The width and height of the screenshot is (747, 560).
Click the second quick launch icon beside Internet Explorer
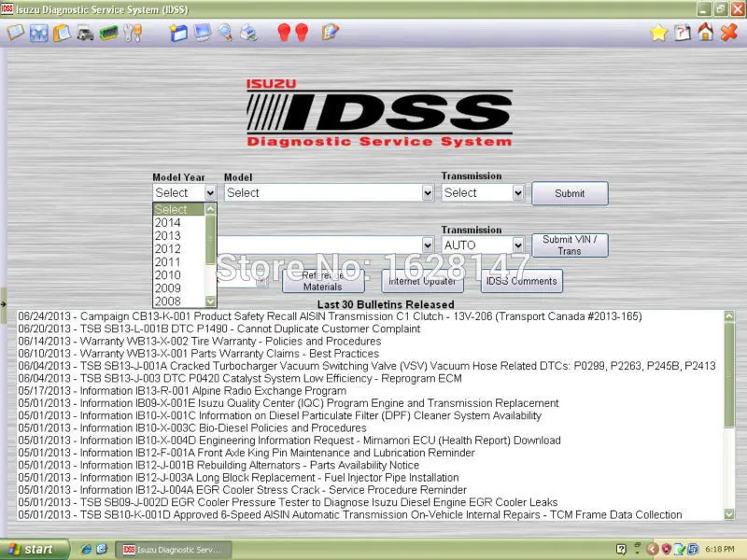102,550
